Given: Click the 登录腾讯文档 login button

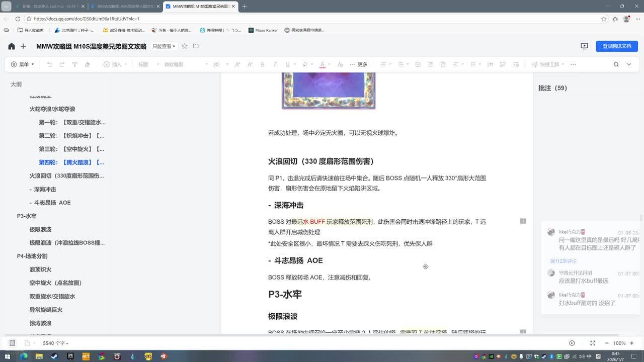Looking at the screenshot, I should point(616,46).
